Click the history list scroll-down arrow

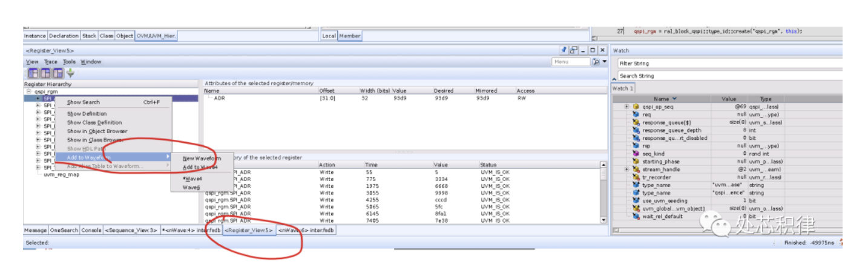(603, 220)
